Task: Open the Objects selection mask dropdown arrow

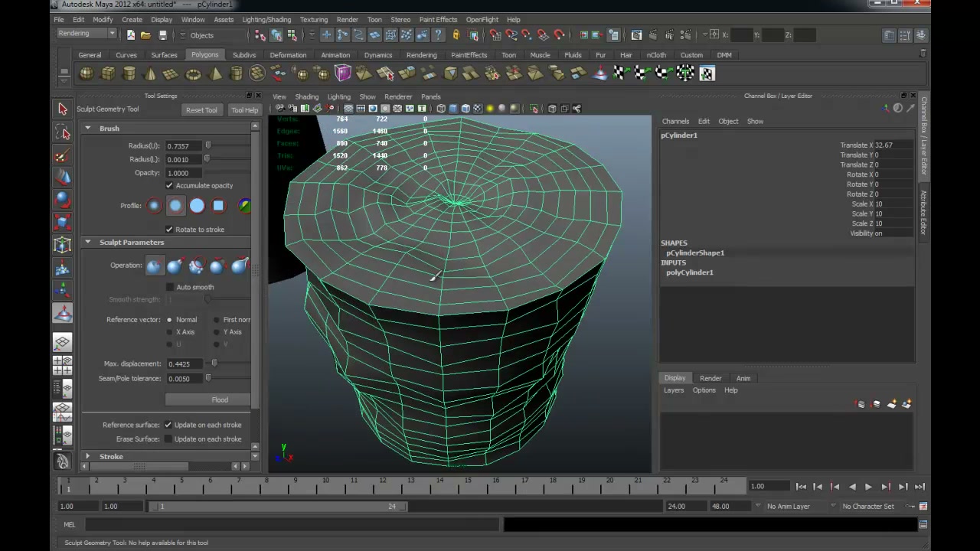Action: point(181,35)
